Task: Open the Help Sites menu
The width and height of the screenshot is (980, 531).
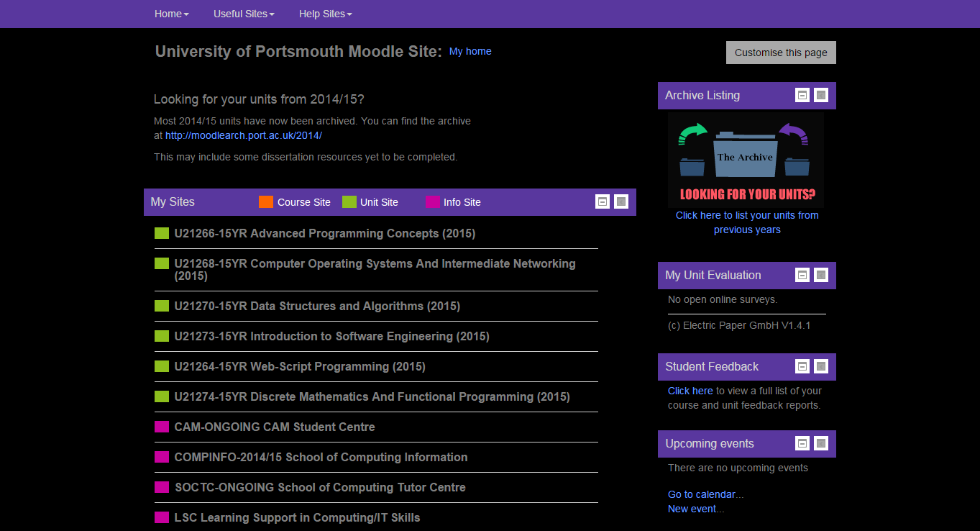Action: click(x=325, y=14)
